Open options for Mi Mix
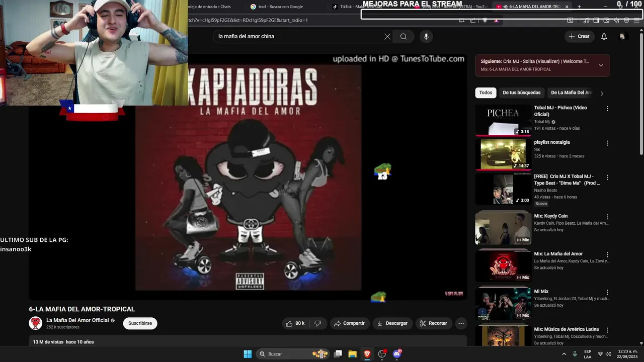Viewport: 644px width, 362px height. [607, 293]
